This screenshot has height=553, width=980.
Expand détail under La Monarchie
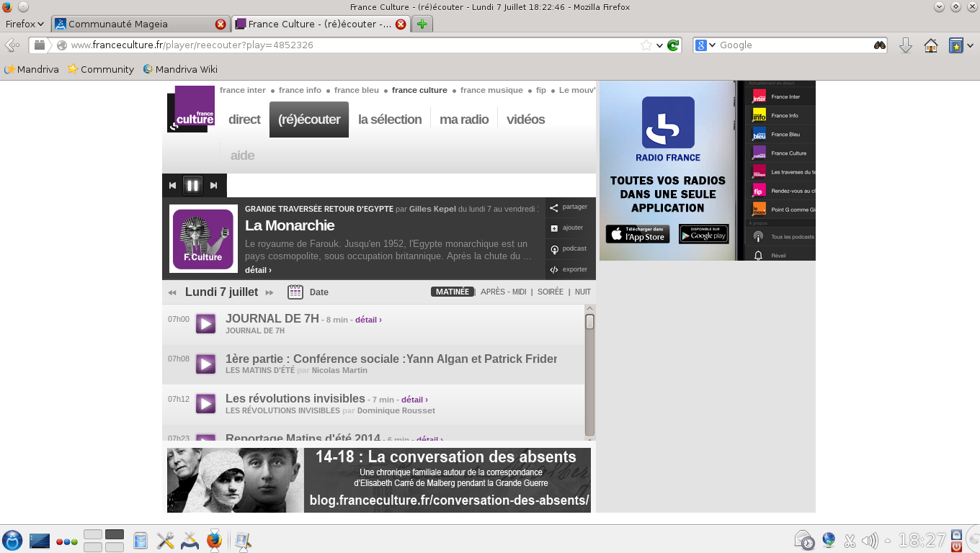[258, 270]
